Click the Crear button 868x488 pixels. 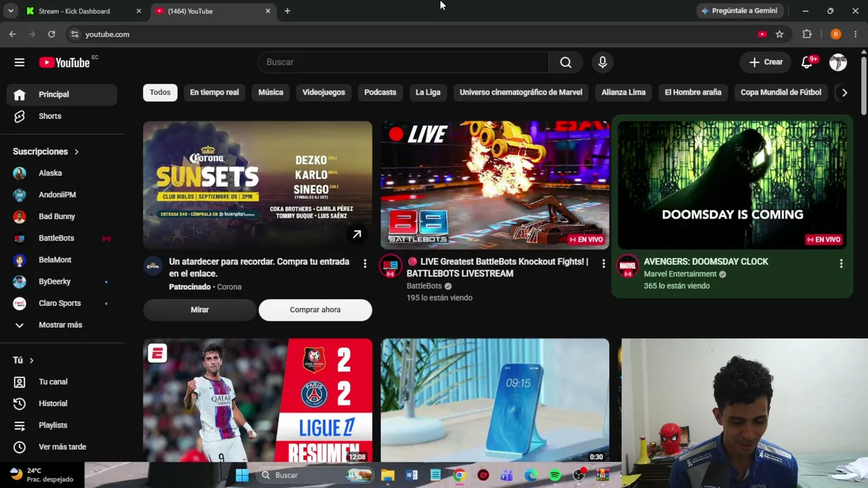point(766,62)
